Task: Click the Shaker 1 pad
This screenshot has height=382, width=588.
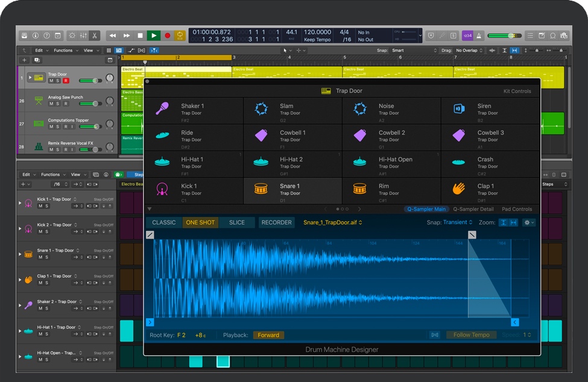Action: point(194,110)
